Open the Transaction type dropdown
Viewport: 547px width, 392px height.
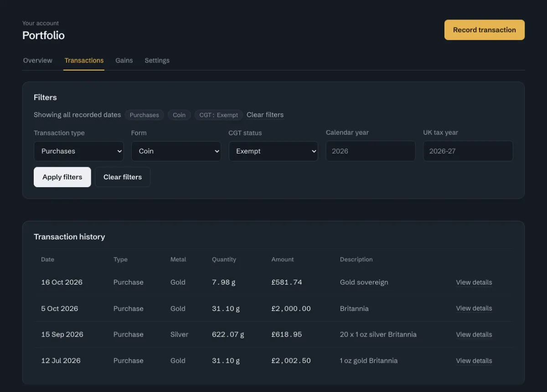click(78, 151)
